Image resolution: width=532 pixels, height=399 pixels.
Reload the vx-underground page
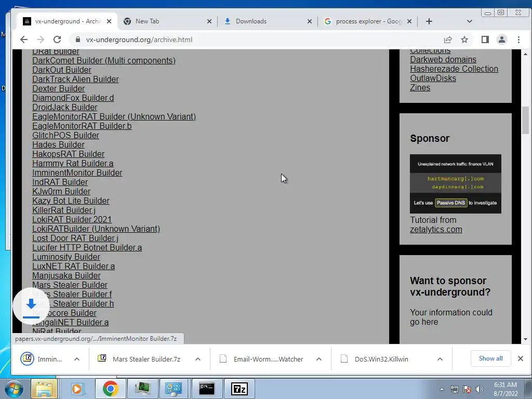57,39
